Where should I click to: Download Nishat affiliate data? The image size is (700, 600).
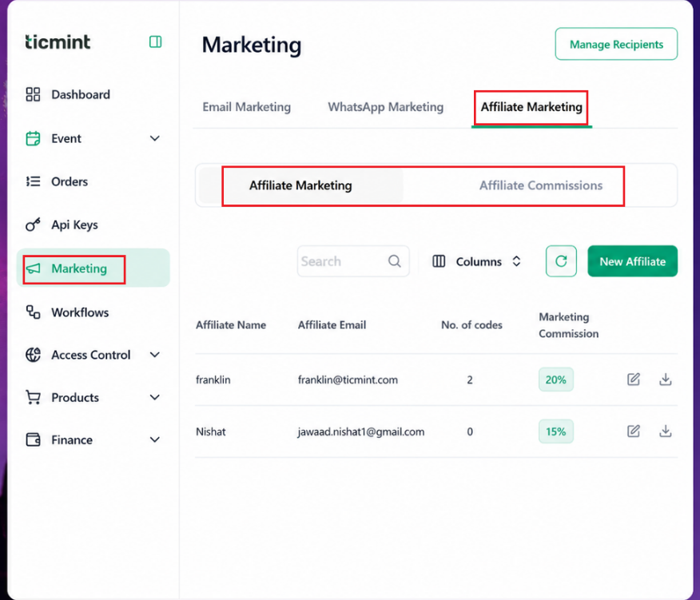(665, 431)
